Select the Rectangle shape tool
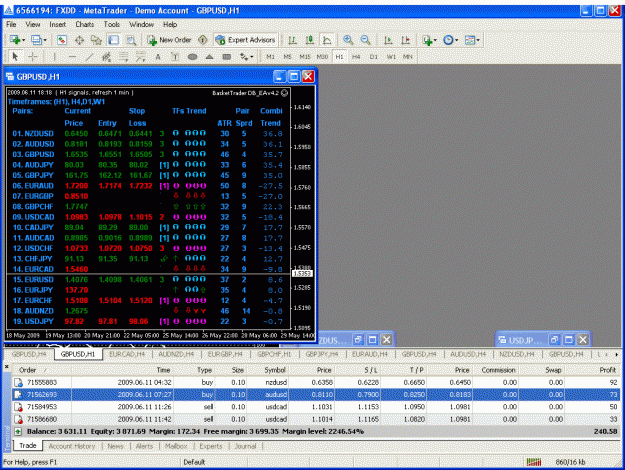 (x=226, y=57)
